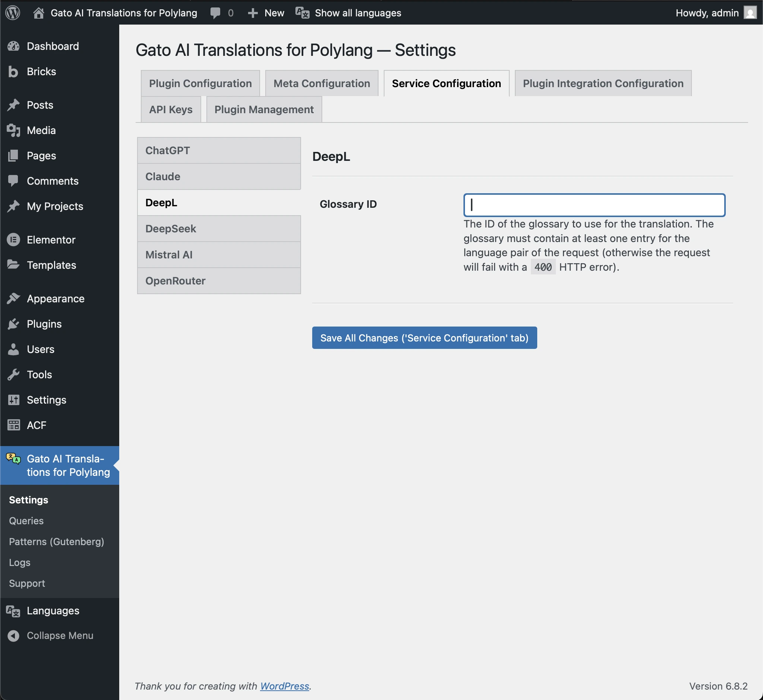The image size is (763, 700).
Task: Select the ChatGPT service tab
Action: click(219, 150)
